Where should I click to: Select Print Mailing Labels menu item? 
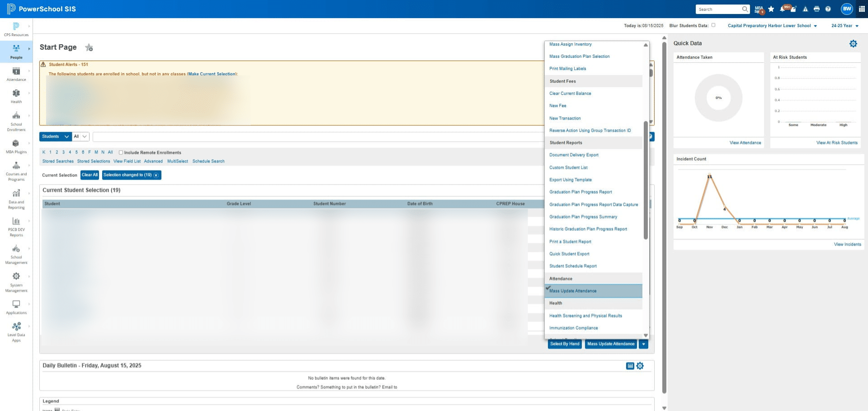click(568, 69)
